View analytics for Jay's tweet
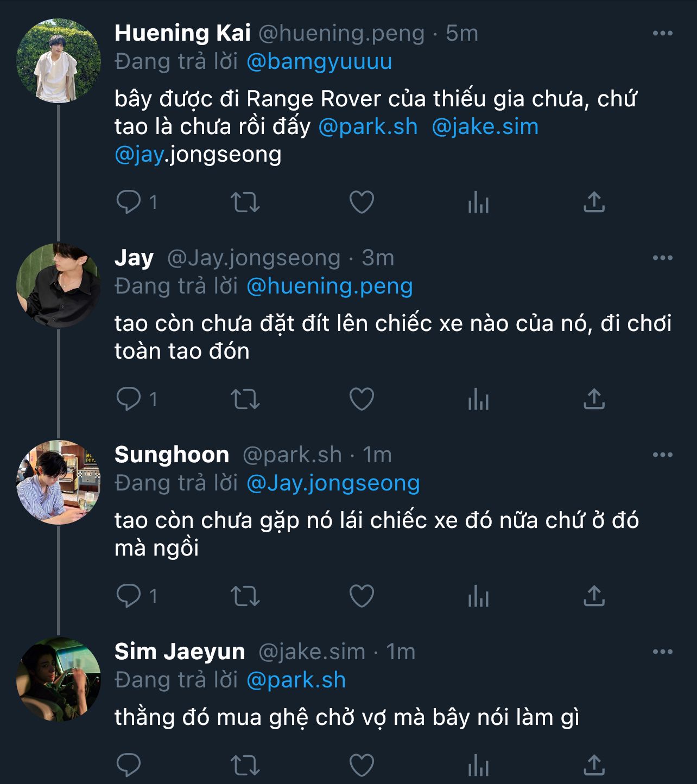 coord(478,400)
